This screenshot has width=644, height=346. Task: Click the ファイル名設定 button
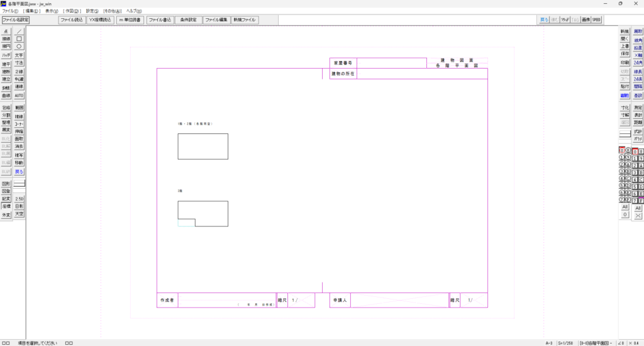click(x=16, y=20)
